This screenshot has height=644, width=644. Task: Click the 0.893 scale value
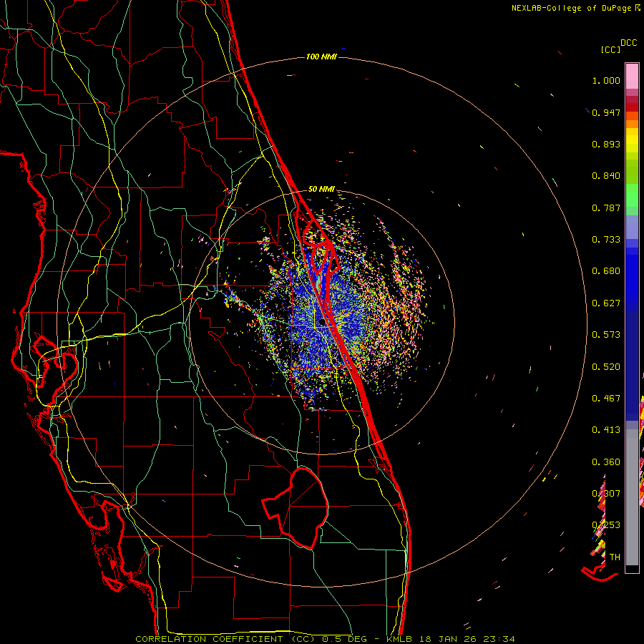606,144
